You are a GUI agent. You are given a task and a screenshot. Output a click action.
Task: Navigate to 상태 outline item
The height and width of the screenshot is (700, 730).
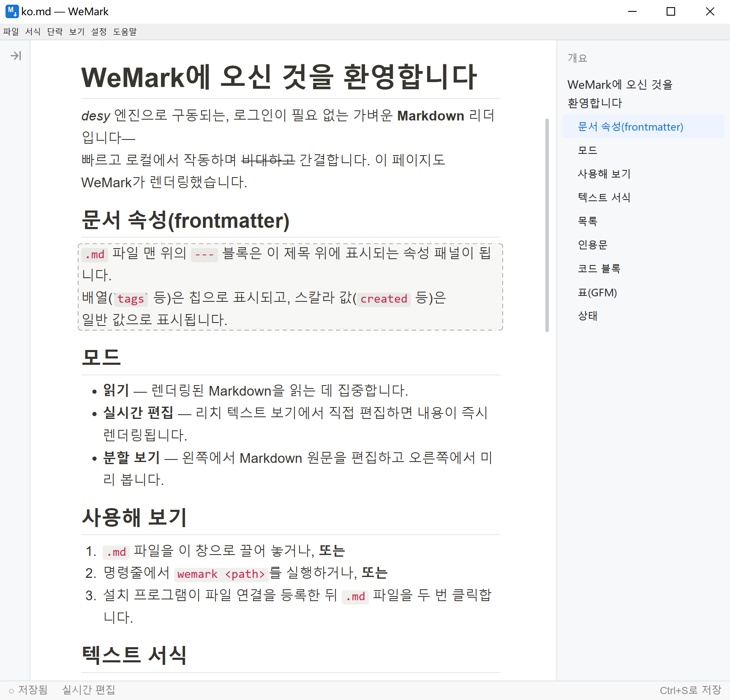[x=643, y=316]
